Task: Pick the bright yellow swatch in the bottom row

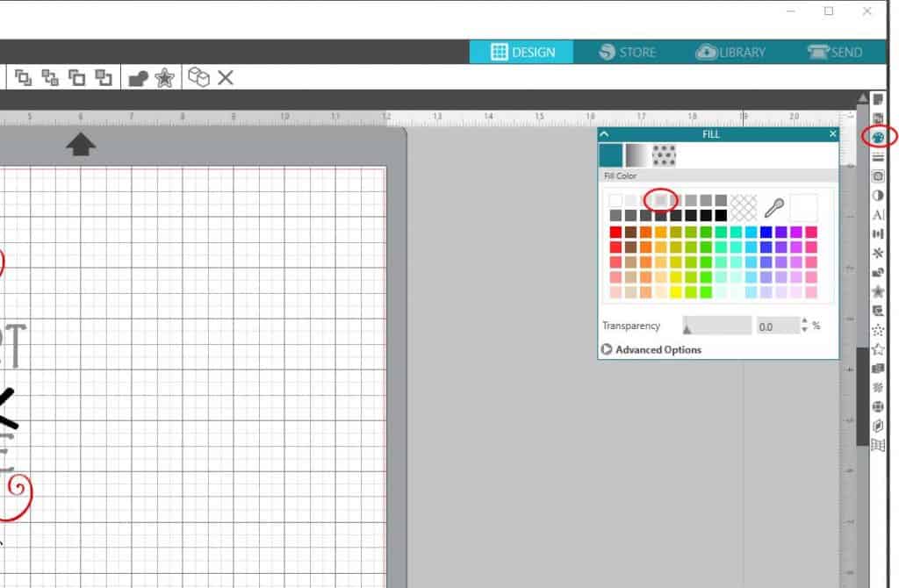Action: (x=676, y=292)
